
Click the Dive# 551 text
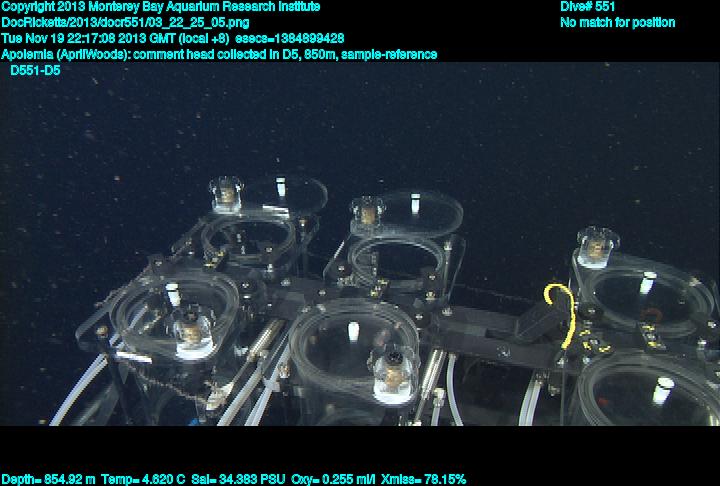click(587, 7)
